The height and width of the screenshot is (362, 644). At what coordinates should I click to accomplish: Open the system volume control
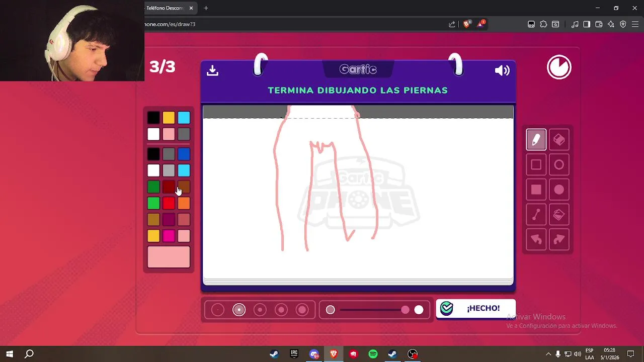(x=577, y=354)
